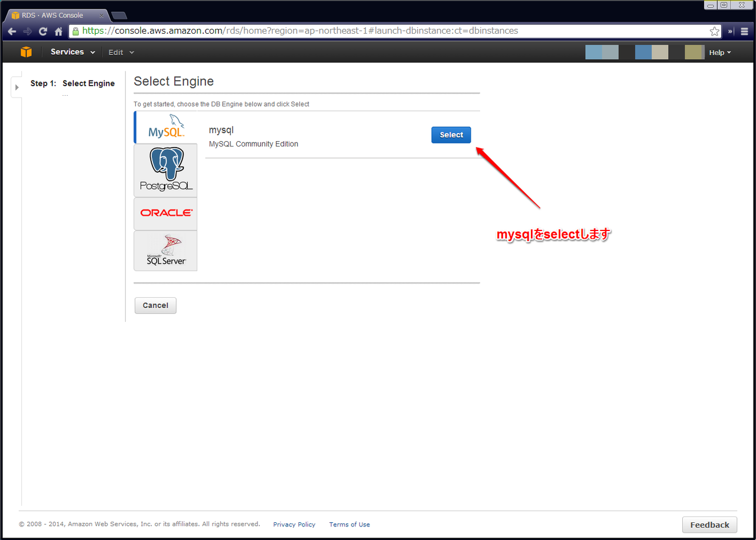Screen dimensions: 756x540
Task: Open the Terms of Use link
Action: [350, 525]
